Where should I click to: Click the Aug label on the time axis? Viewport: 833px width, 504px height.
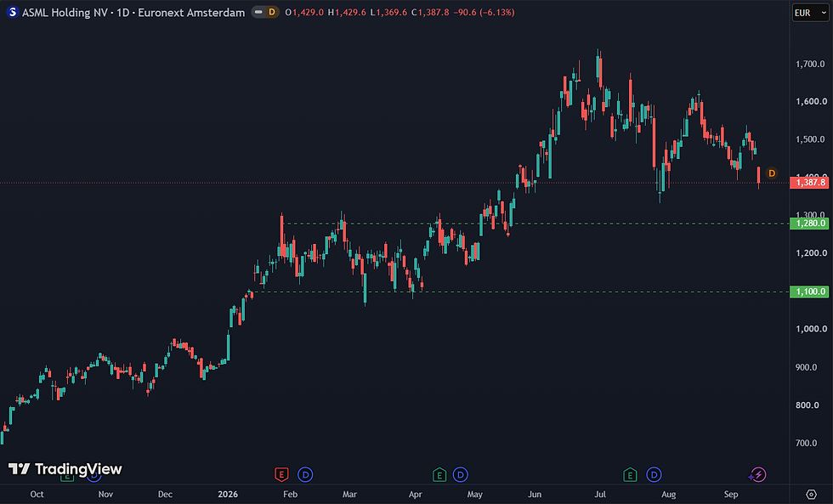(x=669, y=494)
